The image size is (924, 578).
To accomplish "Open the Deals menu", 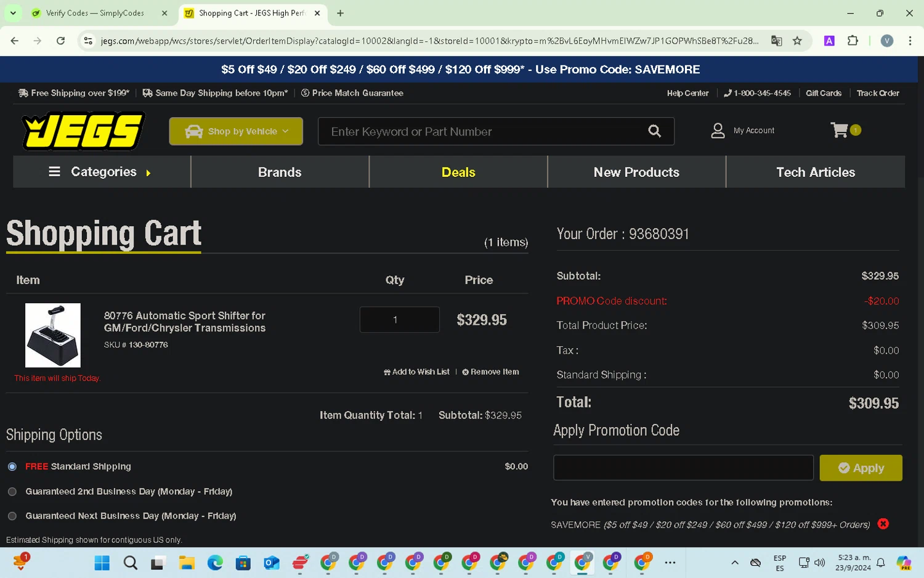I will (458, 172).
